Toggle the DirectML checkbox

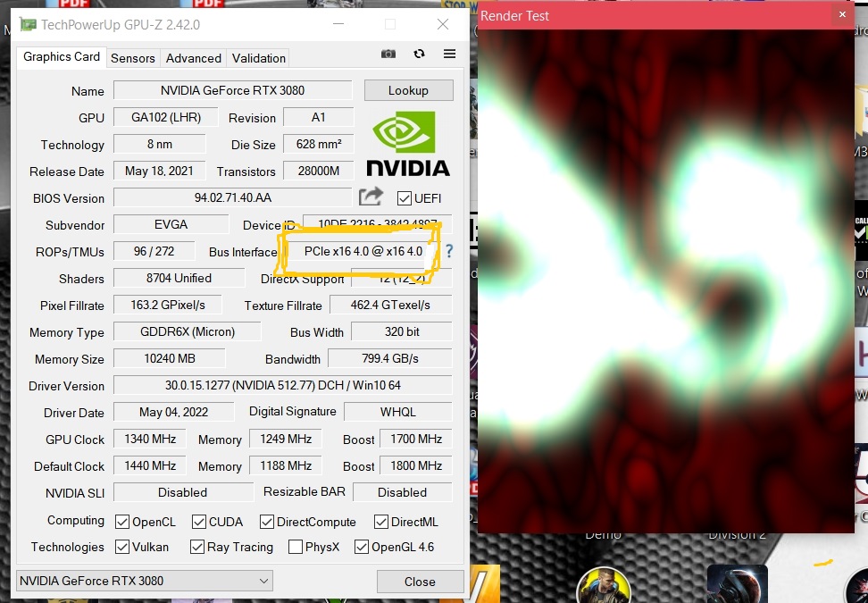pos(380,522)
